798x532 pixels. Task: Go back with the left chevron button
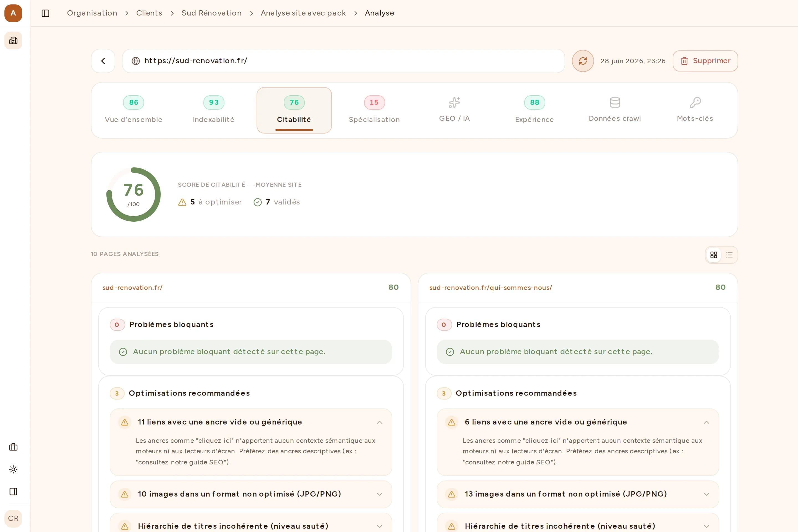click(103, 61)
